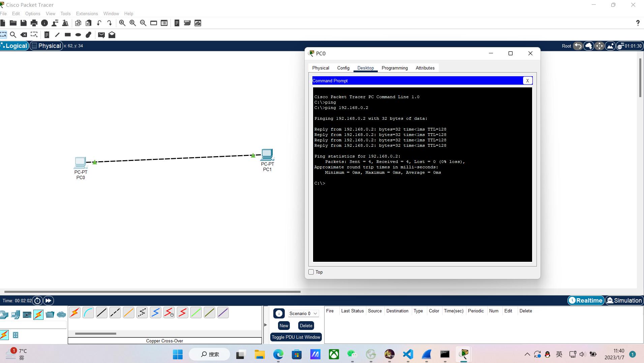Image resolution: width=644 pixels, height=363 pixels.
Task: Switch to Simulation mode
Action: point(624,300)
